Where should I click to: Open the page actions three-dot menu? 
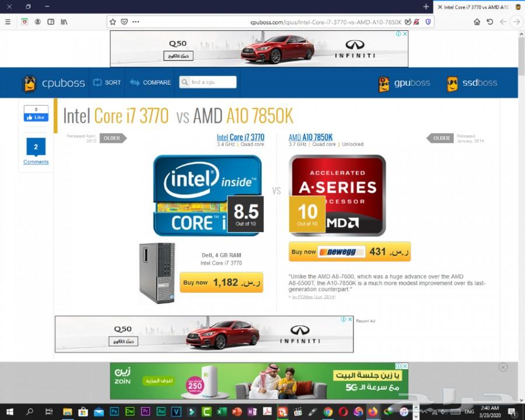(135, 22)
